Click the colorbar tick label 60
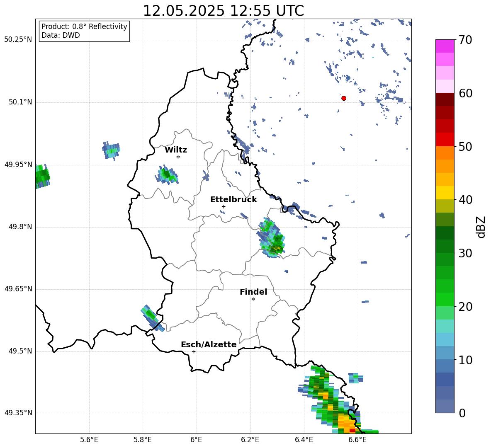491x448 pixels. (x=465, y=93)
